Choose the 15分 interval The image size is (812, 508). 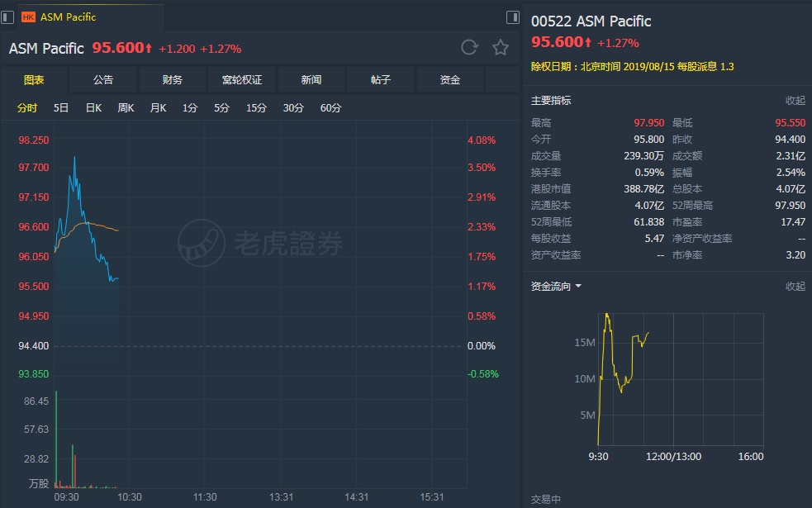(256, 107)
